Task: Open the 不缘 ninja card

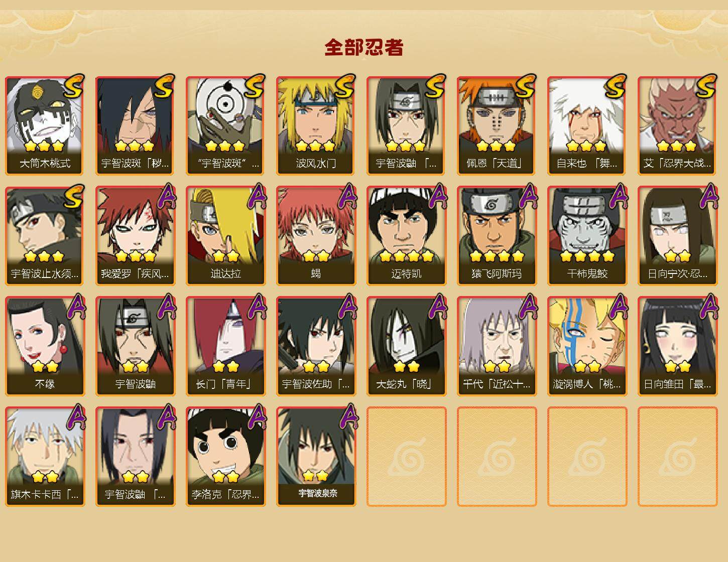Action: (45, 346)
